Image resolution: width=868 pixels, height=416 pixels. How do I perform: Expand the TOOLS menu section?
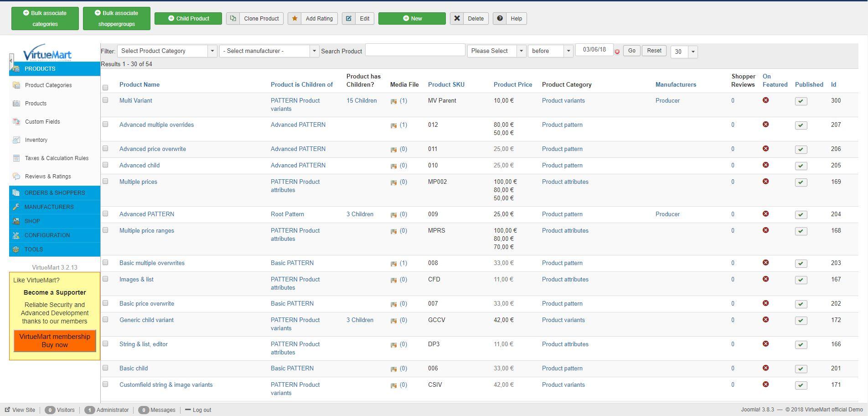55,250
